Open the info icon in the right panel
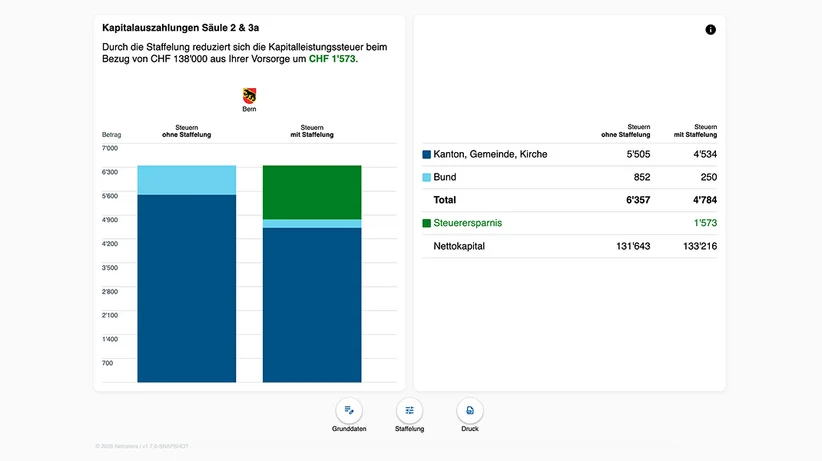Image resolution: width=822 pixels, height=461 pixels. pos(710,30)
